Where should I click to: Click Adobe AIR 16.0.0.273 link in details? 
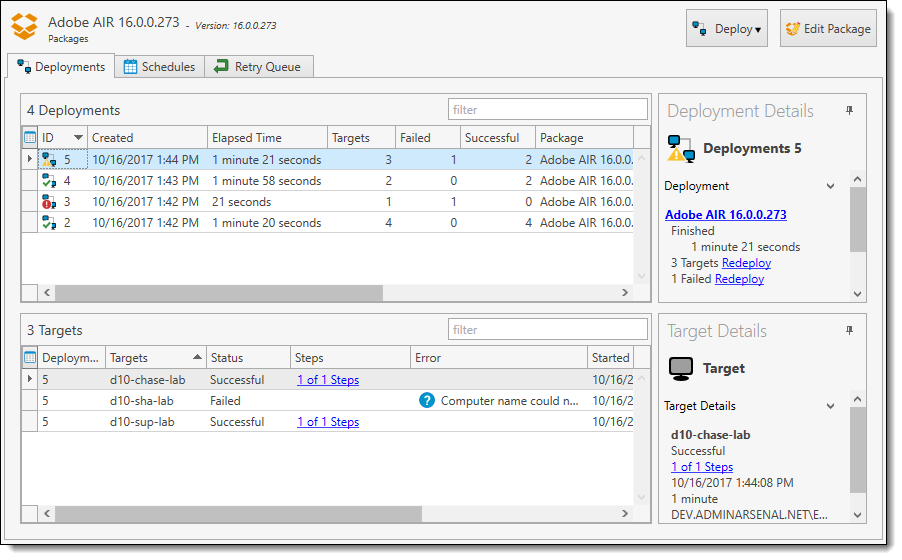(x=725, y=215)
